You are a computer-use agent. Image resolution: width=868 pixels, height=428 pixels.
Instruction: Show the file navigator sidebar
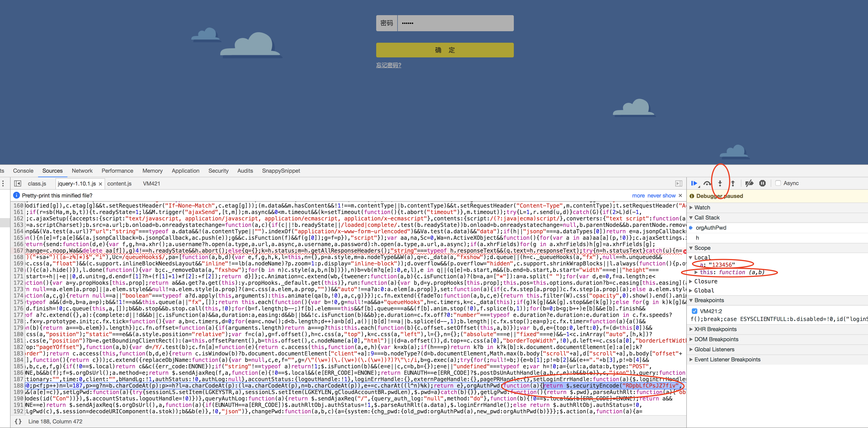[17, 183]
